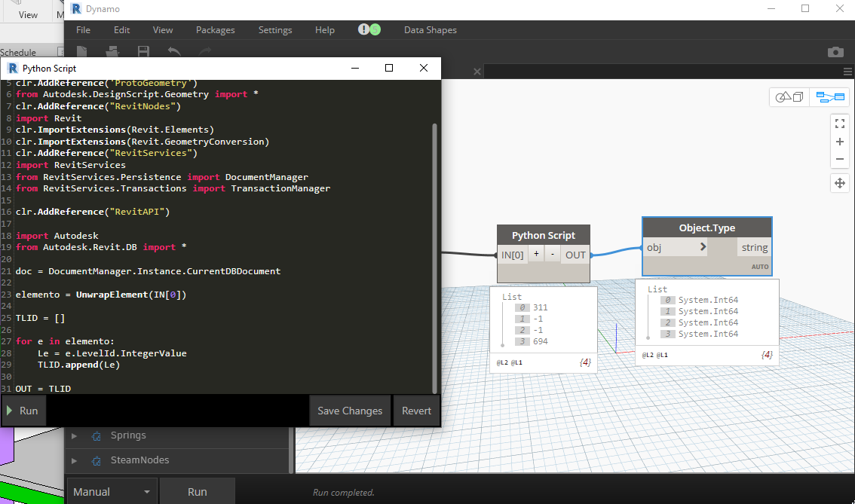Click the SteamNodes package icon

click(97, 461)
